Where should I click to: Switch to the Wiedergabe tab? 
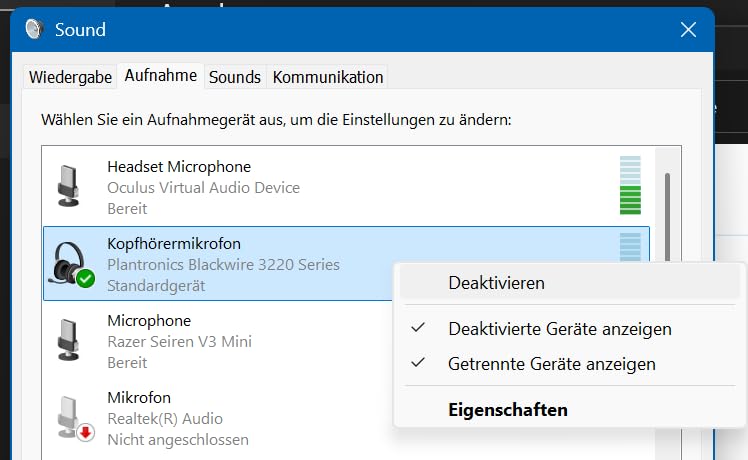(70, 77)
